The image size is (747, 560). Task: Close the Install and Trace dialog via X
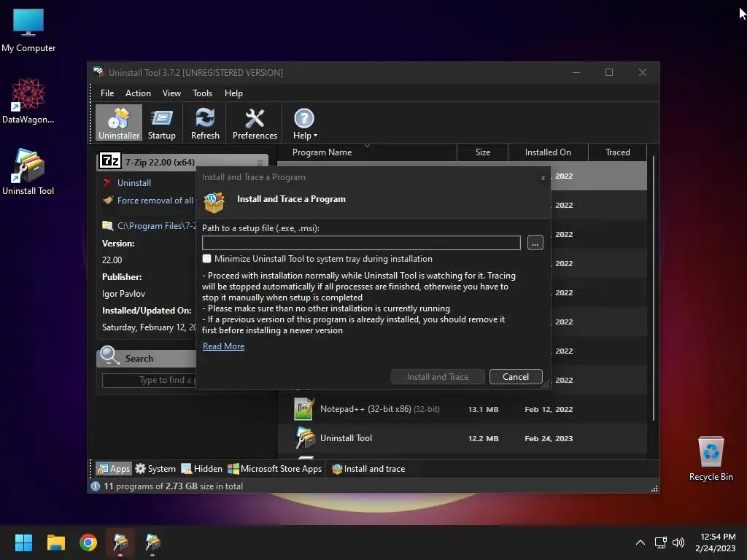pyautogui.click(x=543, y=178)
